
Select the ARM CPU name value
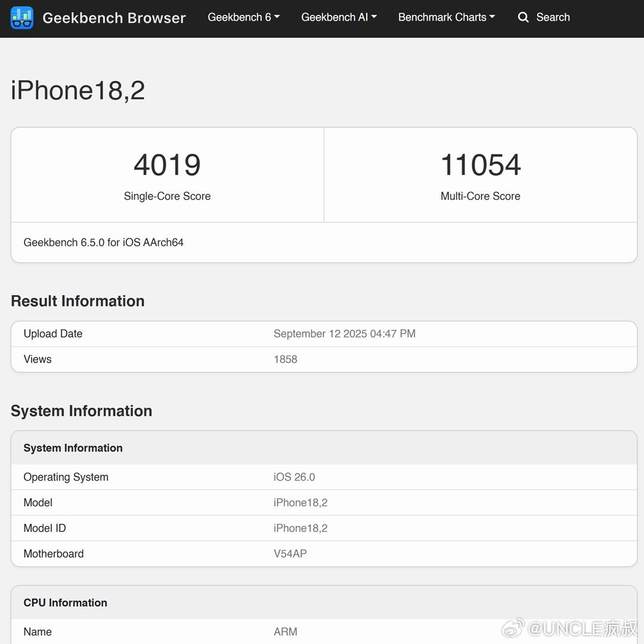(x=286, y=631)
